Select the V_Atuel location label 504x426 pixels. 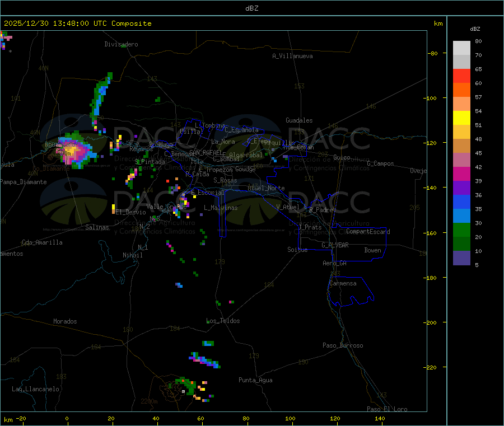click(288, 207)
